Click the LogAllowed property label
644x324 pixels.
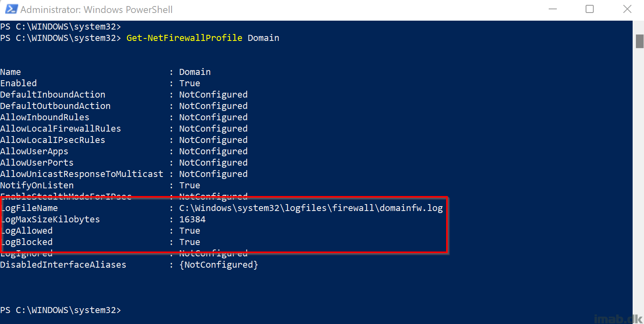[x=27, y=231]
